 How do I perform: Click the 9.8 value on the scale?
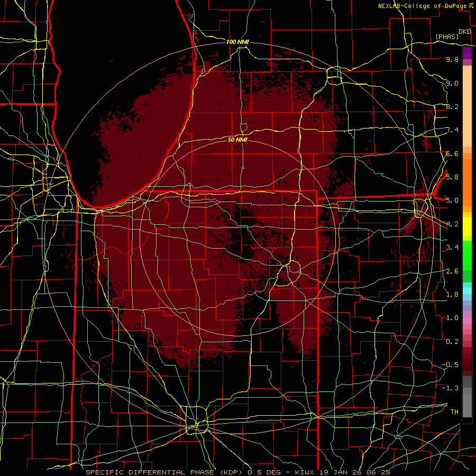point(452,59)
